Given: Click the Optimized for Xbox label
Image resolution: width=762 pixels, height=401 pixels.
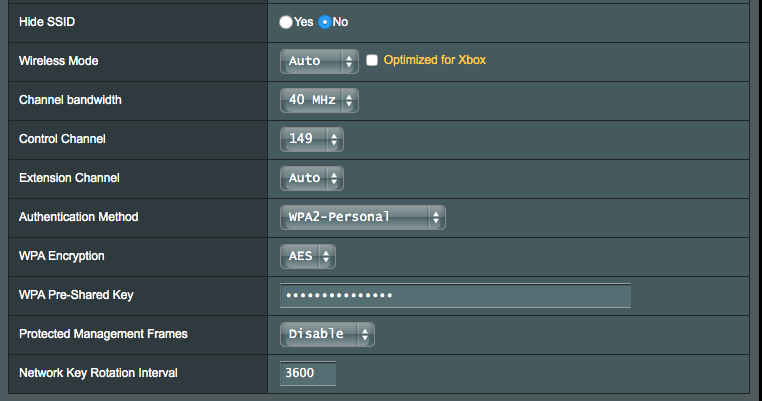Looking at the screenshot, I should [x=434, y=60].
